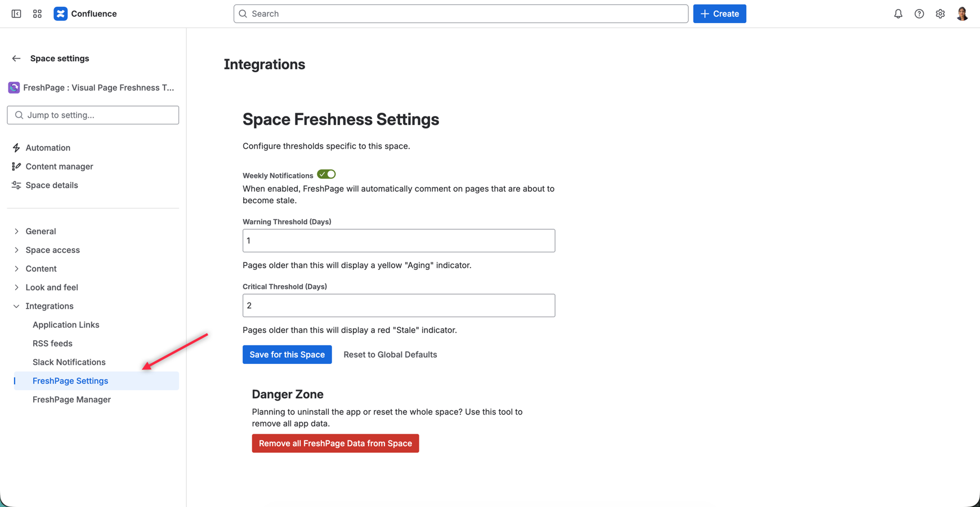The width and height of the screenshot is (980, 507).
Task: Disable the Weekly Notifications toggle
Action: click(x=326, y=174)
